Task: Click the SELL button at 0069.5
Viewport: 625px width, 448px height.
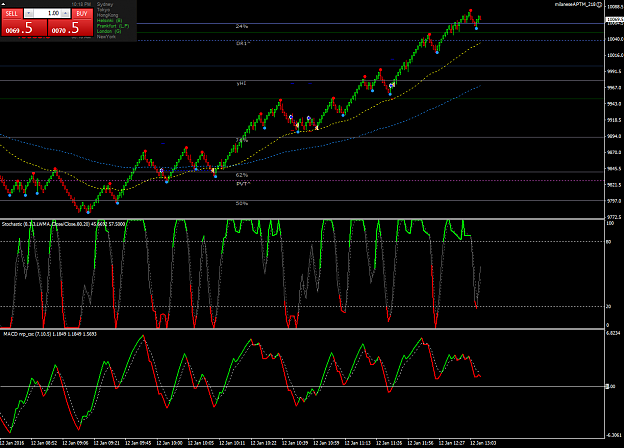Action: click(x=24, y=28)
